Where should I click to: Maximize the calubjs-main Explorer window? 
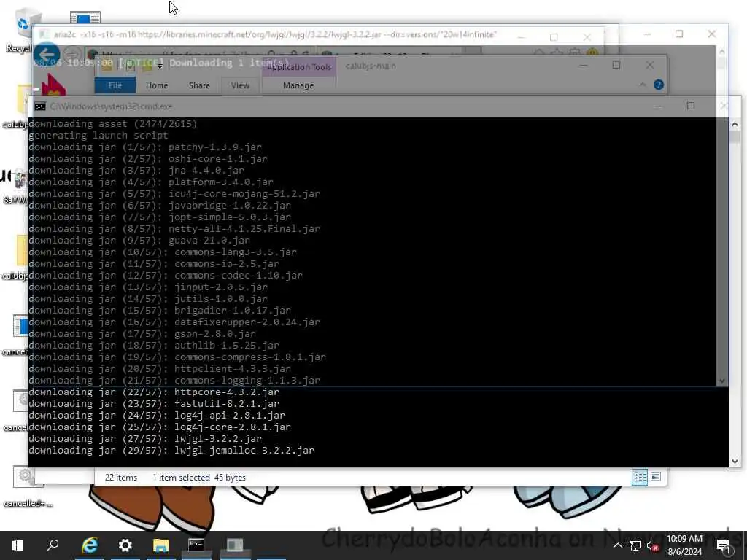(x=616, y=65)
